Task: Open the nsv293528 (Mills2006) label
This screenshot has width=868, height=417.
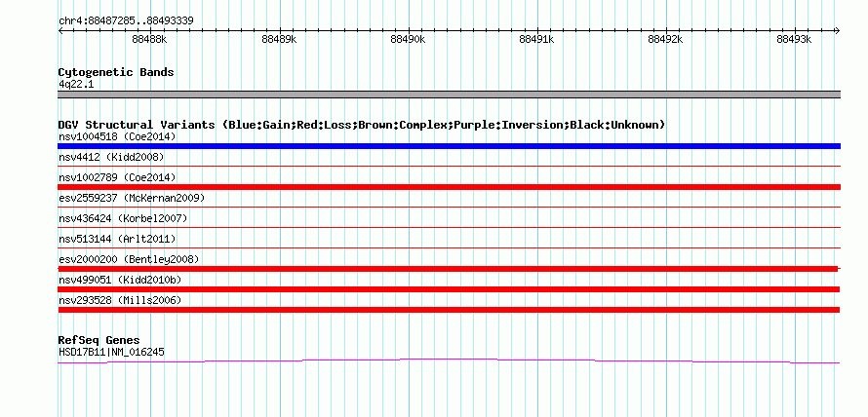Action: point(120,300)
